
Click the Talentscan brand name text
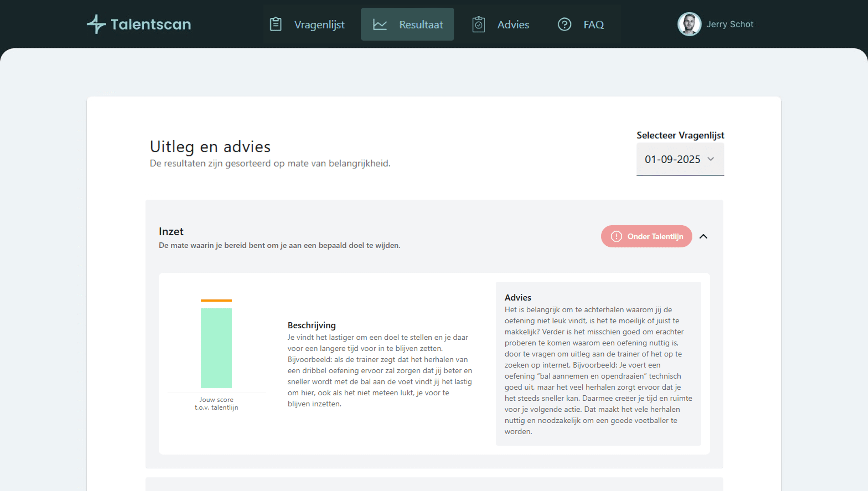click(151, 24)
